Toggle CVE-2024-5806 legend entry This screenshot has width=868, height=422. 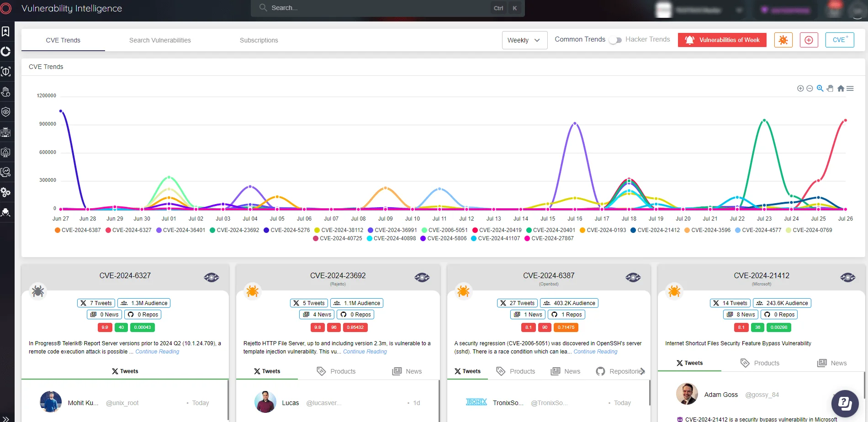(x=444, y=238)
